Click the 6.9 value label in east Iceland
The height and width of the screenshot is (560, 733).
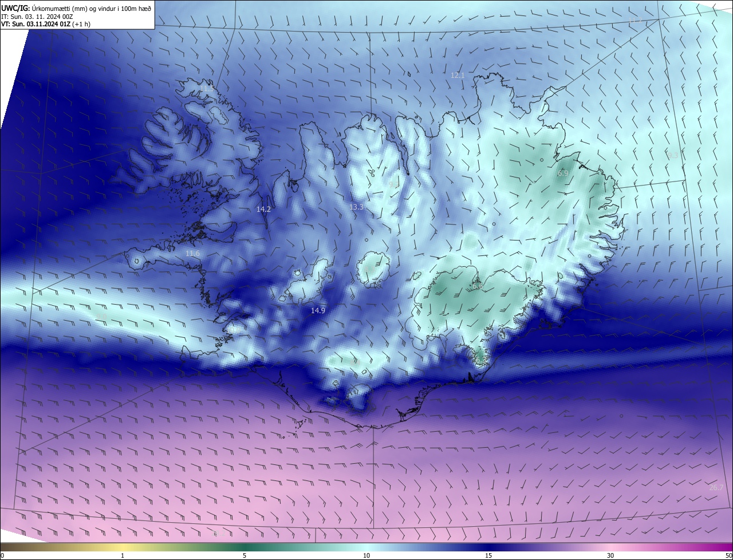click(x=563, y=173)
